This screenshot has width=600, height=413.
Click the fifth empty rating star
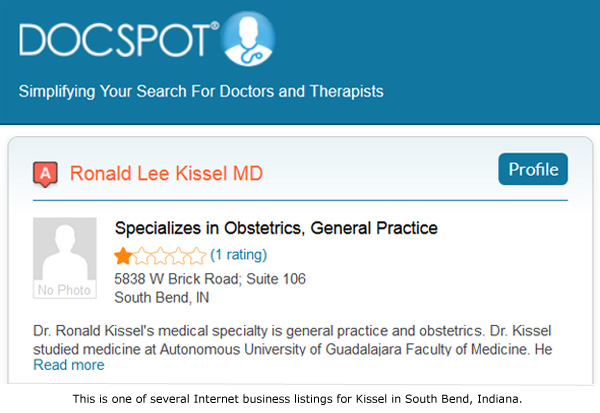click(197, 256)
